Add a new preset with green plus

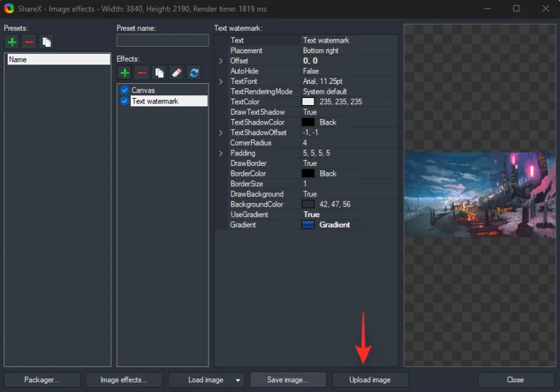click(13, 42)
